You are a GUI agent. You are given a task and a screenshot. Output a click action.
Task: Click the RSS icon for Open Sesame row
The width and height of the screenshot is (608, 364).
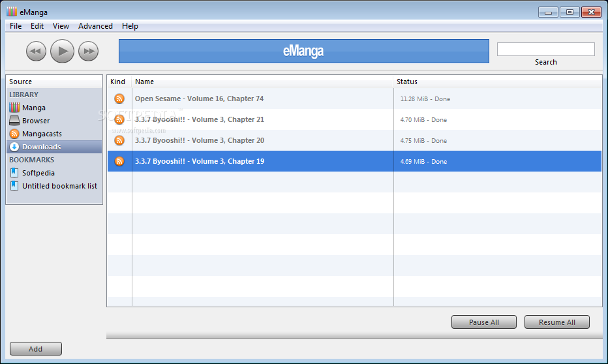click(x=119, y=99)
